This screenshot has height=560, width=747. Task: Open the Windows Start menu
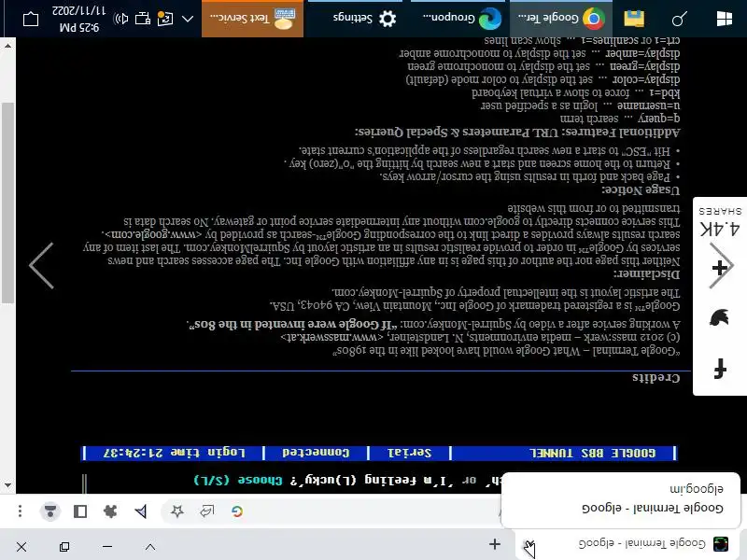tap(725, 19)
